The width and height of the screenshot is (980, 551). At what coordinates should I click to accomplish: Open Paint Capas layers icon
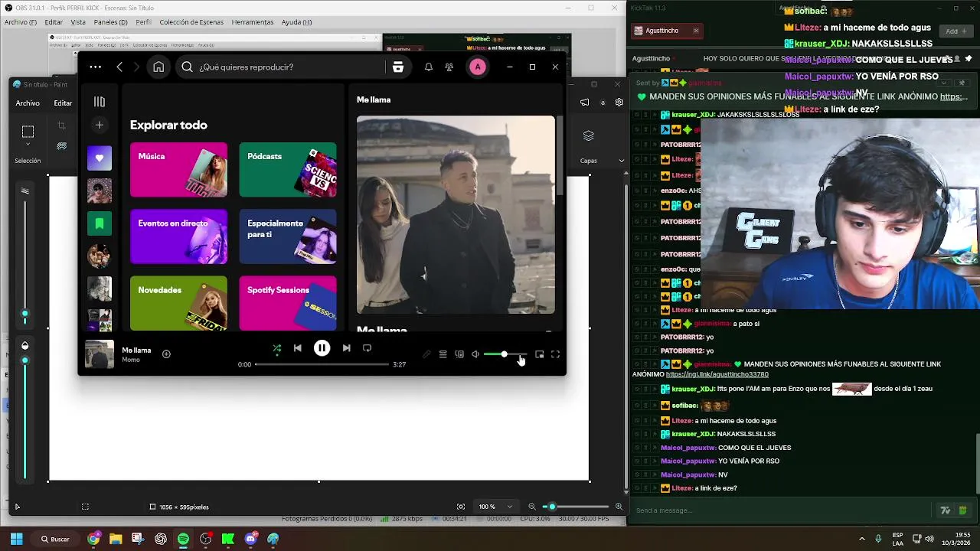[x=588, y=135]
